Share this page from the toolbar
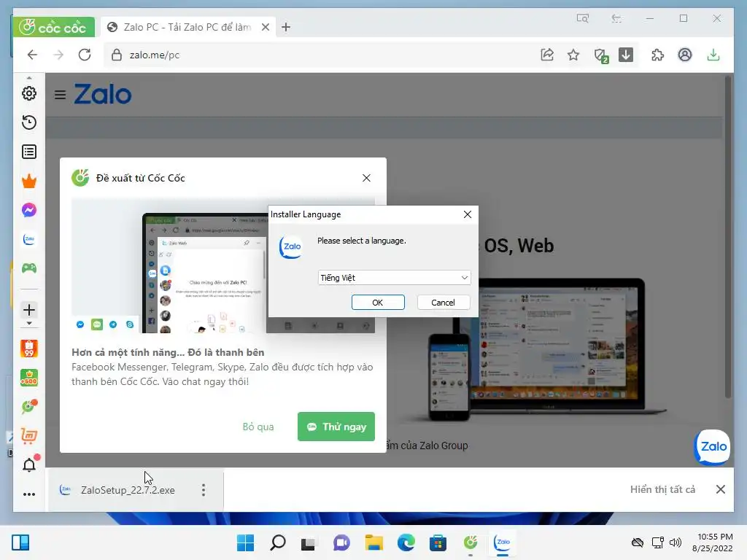This screenshot has width=747, height=560. [x=547, y=55]
